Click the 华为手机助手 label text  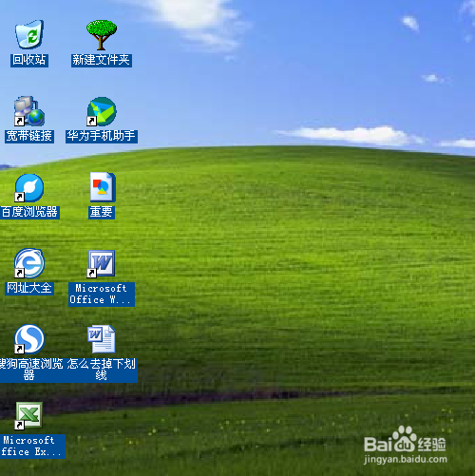tap(102, 136)
